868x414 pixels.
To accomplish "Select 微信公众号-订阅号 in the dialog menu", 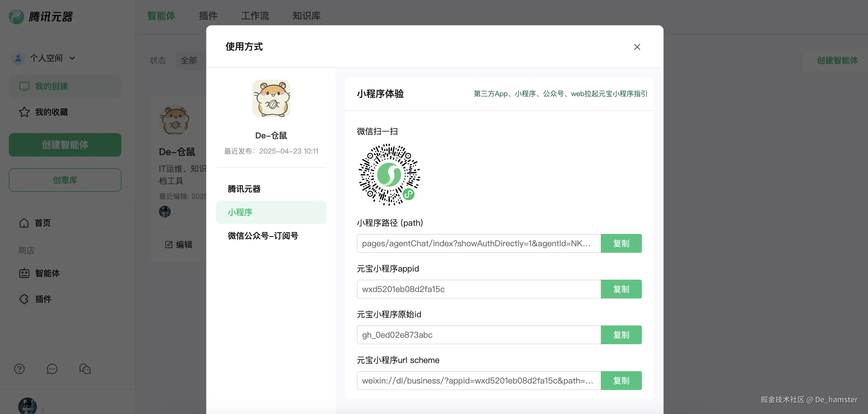I will pos(271,236).
